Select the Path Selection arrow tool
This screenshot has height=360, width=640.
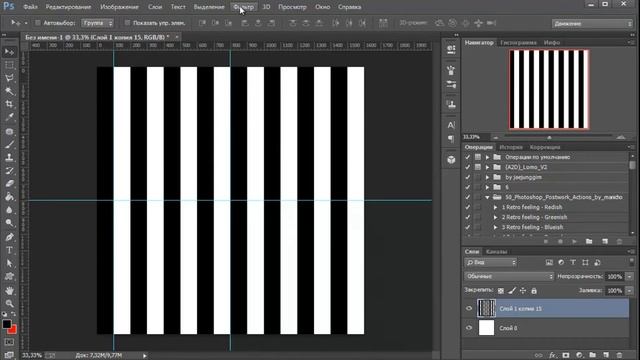coord(9,263)
